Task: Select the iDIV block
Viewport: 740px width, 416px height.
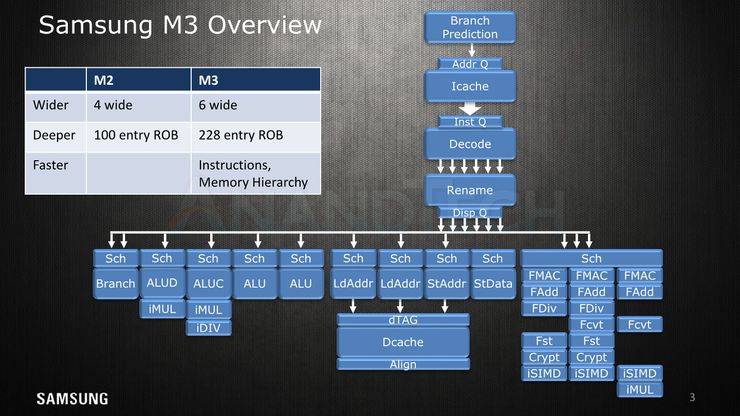Action: (x=208, y=328)
